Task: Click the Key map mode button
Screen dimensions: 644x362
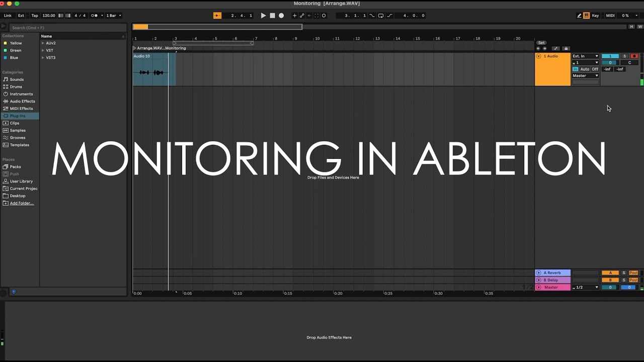Action: (595, 16)
